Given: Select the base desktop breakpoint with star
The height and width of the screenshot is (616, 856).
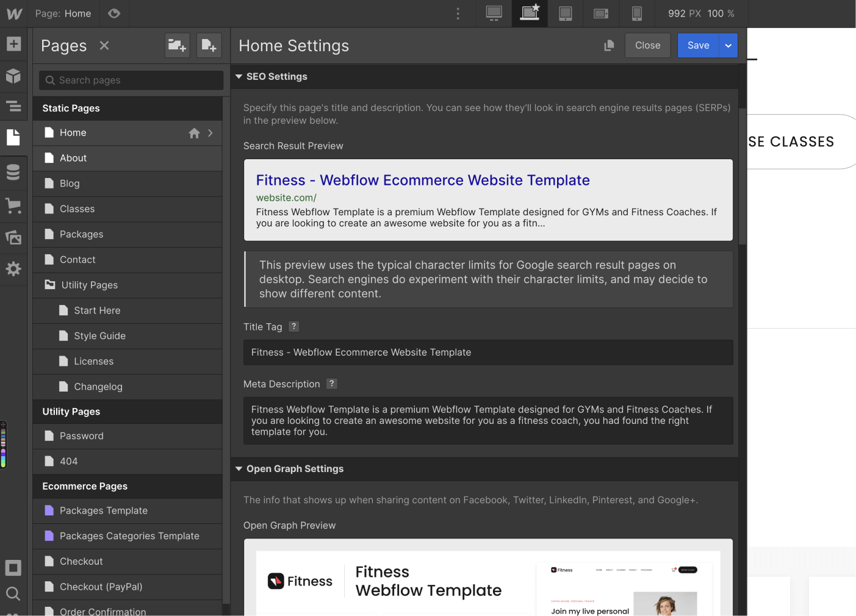Looking at the screenshot, I should 530,13.
